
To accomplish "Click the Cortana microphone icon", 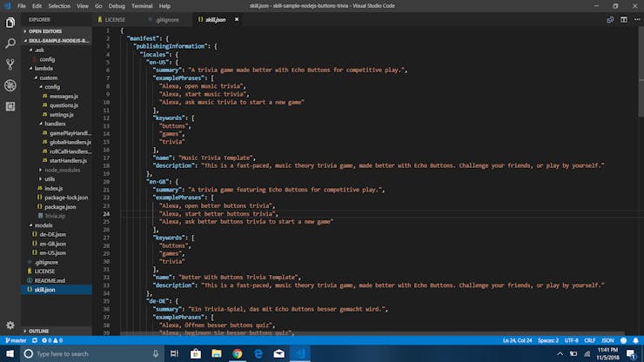I will pyautogui.click(x=156, y=353).
